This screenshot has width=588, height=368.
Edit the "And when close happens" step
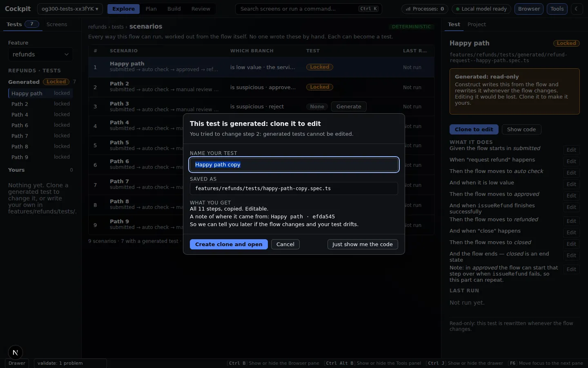[571, 233]
